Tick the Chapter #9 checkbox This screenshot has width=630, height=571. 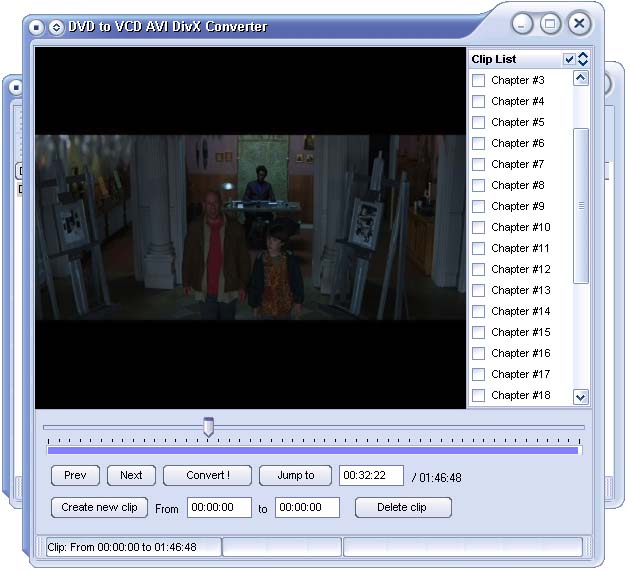pyautogui.click(x=478, y=206)
